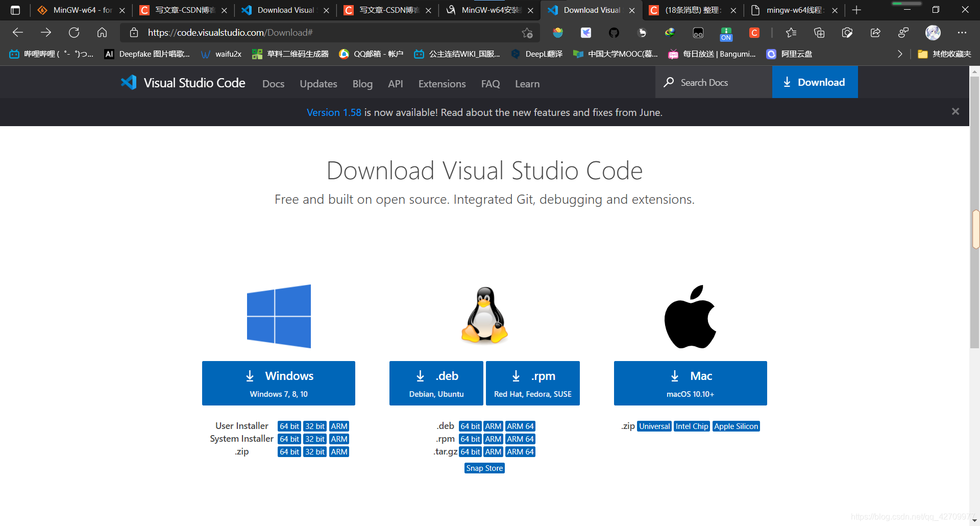
Task: Download the Mac macOS 10.10+ build
Action: 691,383
